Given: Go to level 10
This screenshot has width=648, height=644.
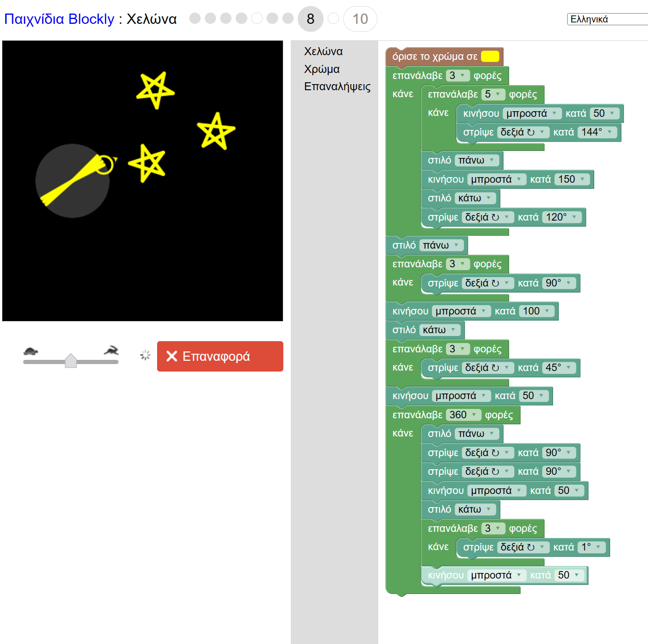Looking at the screenshot, I should [360, 19].
